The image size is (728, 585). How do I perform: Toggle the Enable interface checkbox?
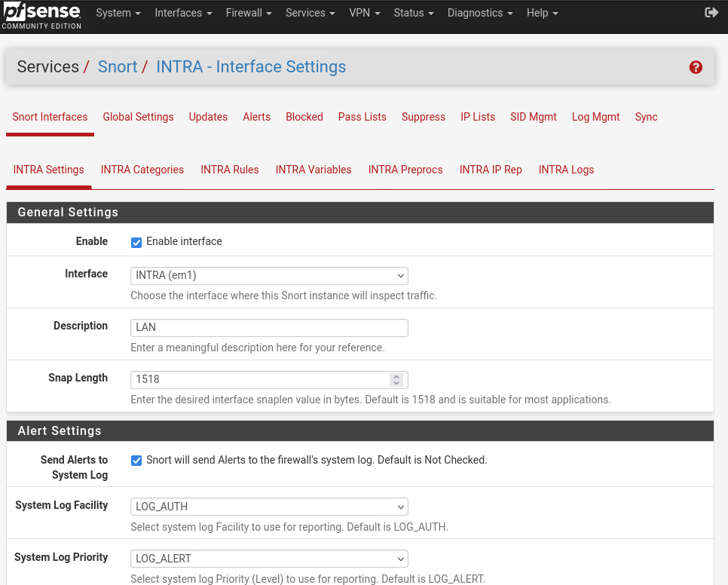click(136, 242)
